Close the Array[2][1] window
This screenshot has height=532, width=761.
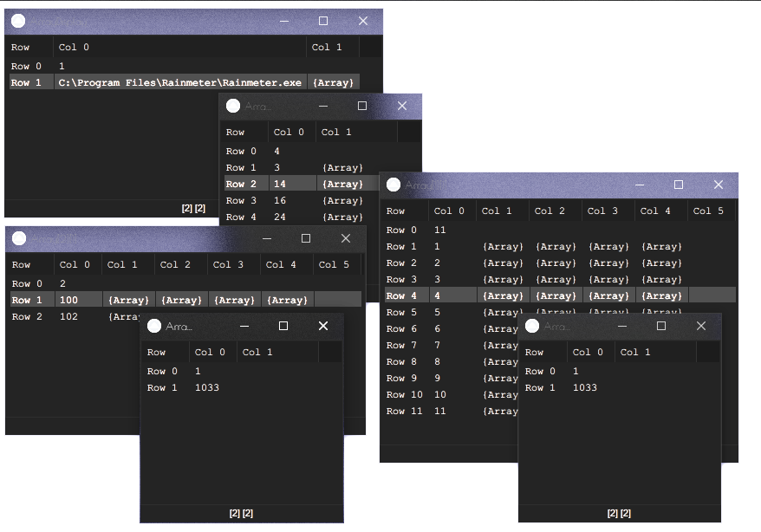tap(346, 238)
